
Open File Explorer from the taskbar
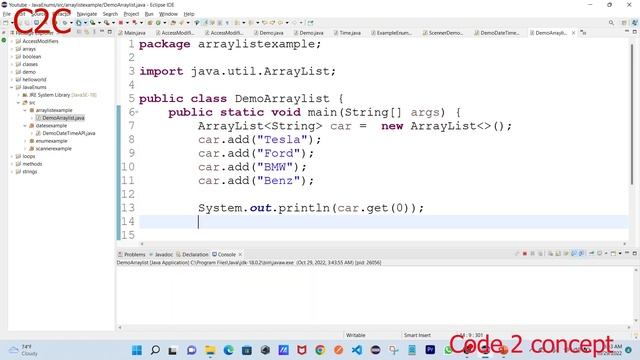(210, 350)
